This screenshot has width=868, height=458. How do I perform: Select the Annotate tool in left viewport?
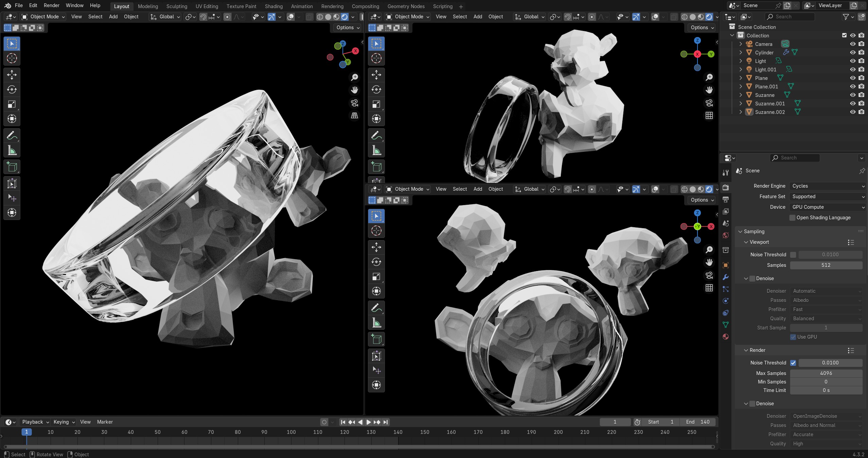point(12,136)
